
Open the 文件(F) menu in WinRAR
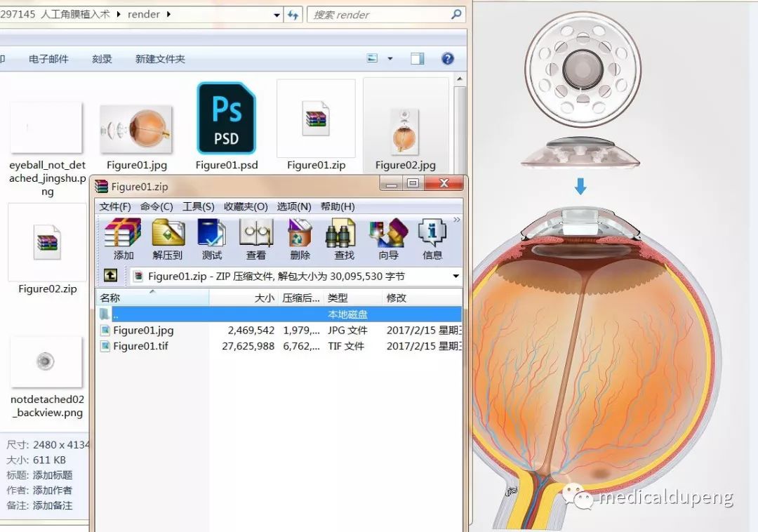[115, 206]
